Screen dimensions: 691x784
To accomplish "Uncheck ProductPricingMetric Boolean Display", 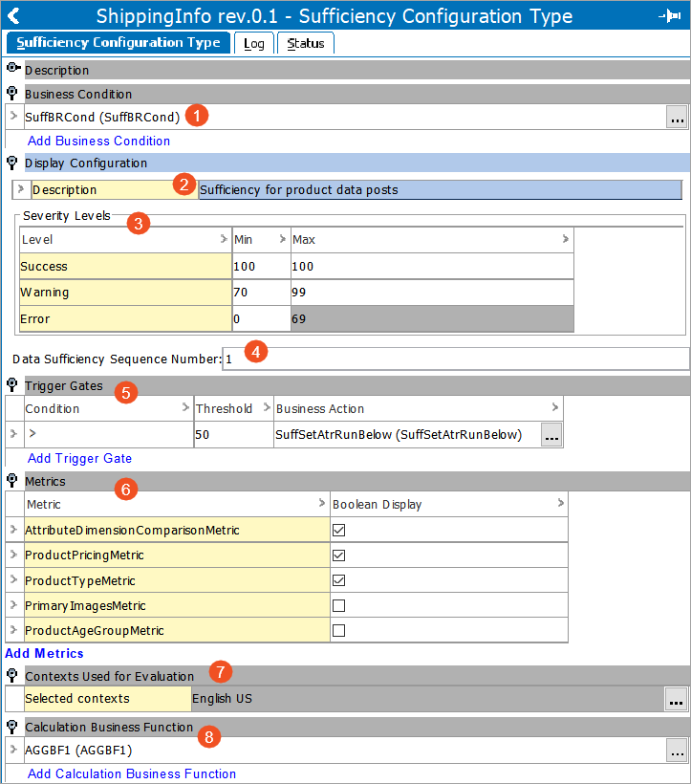I will coord(338,555).
